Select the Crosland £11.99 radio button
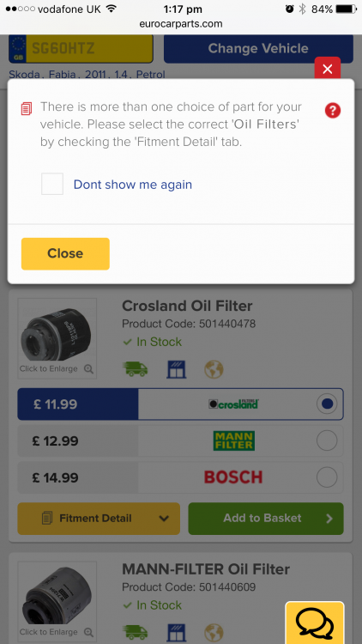This screenshot has height=644, width=362. click(x=327, y=404)
